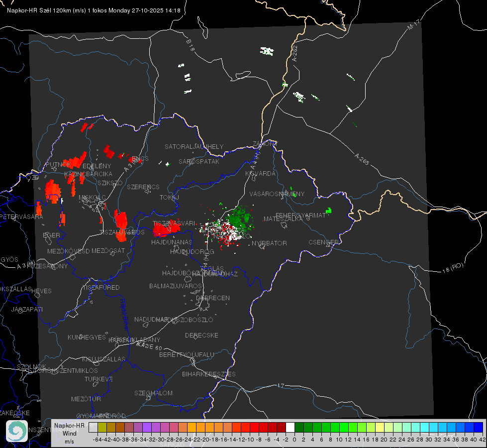This screenshot has width=487, height=448.
Task: Click the TISZAVASVÁRI label
Action: pos(174,223)
